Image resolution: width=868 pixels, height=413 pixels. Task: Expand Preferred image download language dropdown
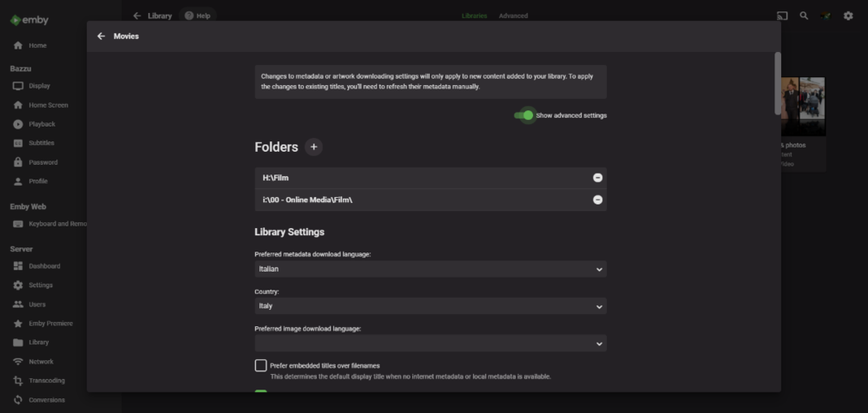pyautogui.click(x=430, y=344)
